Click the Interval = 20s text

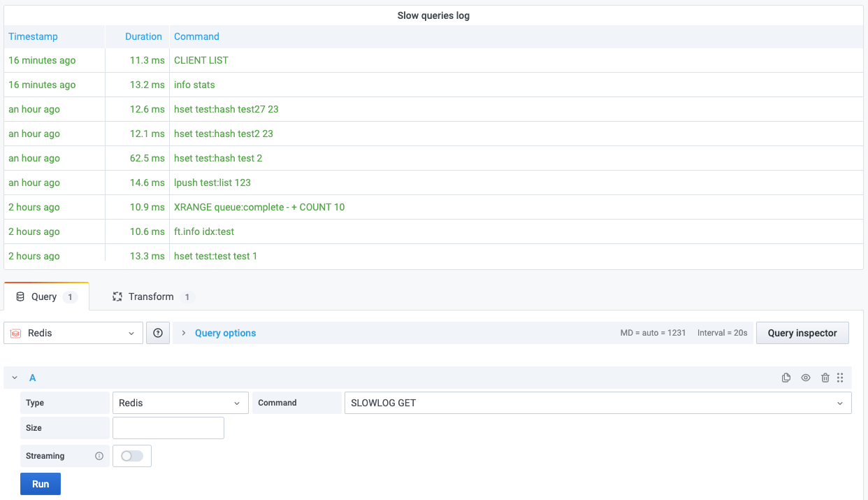tap(723, 333)
